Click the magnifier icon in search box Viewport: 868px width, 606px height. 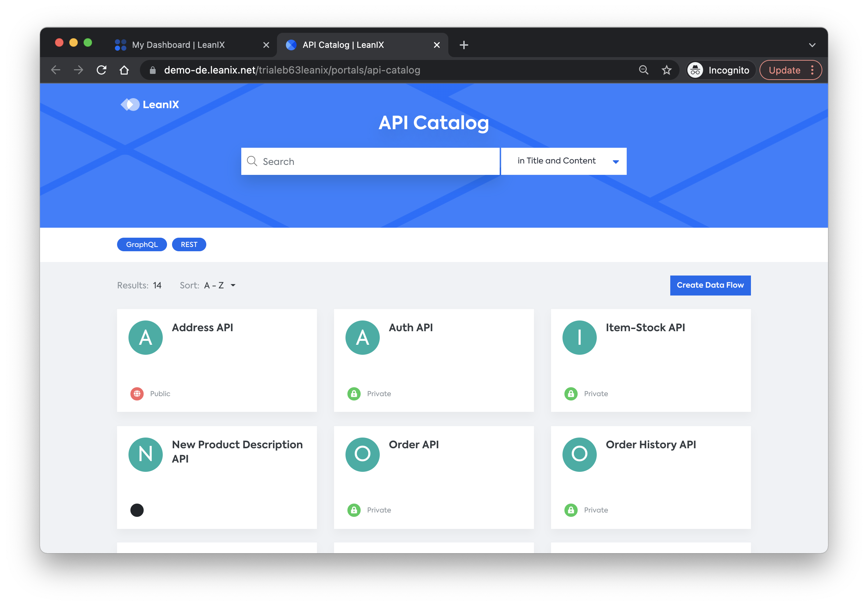(x=252, y=161)
